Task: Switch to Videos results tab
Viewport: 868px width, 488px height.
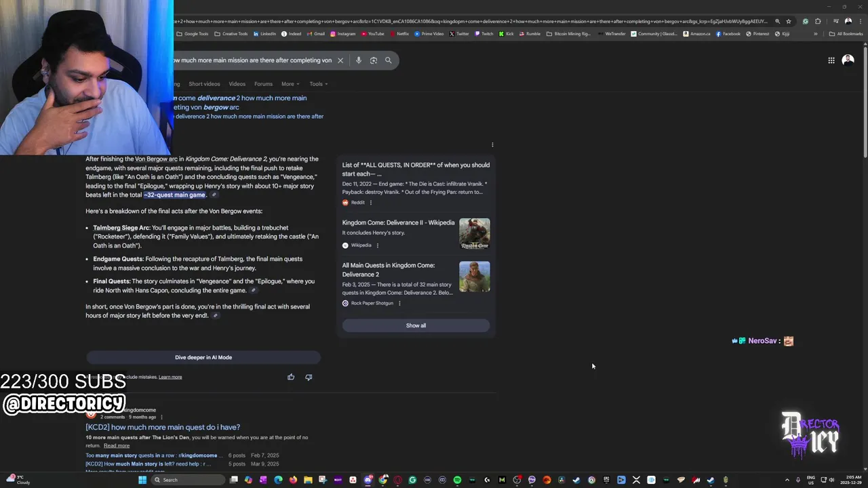Action: [237, 84]
